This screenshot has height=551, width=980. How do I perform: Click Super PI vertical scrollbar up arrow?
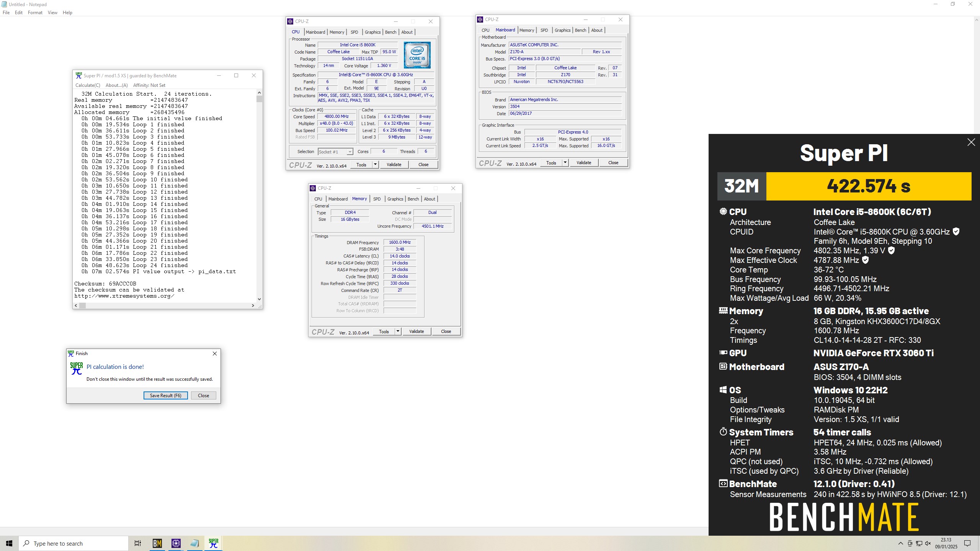tap(259, 93)
